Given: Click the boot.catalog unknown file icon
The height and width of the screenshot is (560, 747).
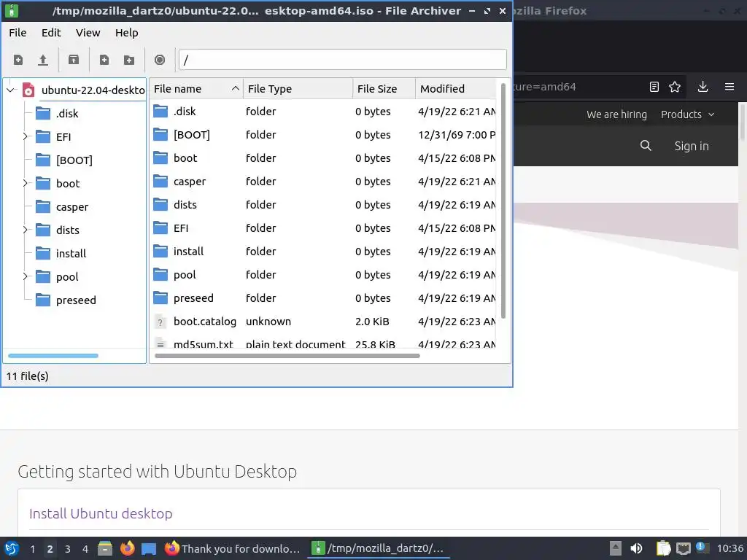Looking at the screenshot, I should click(x=160, y=322).
